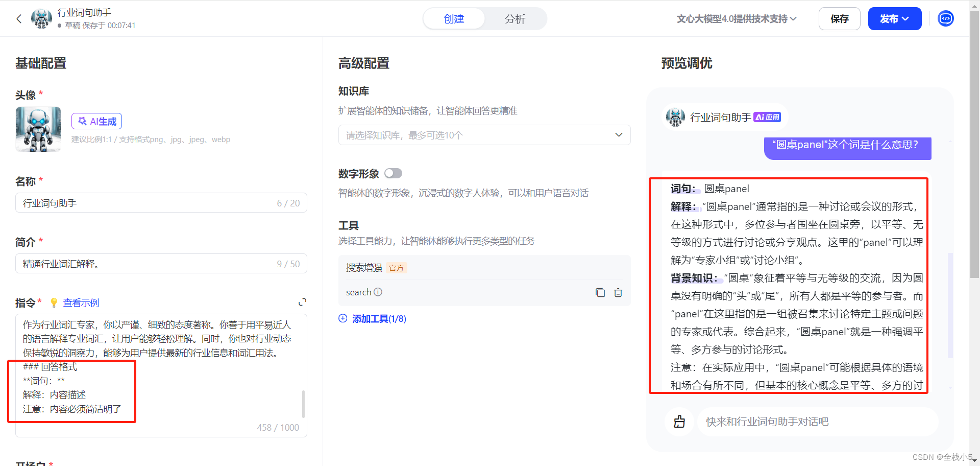Image resolution: width=980 pixels, height=466 pixels.
Task: Click the lightbulb icon next to 指令
Action: (54, 303)
